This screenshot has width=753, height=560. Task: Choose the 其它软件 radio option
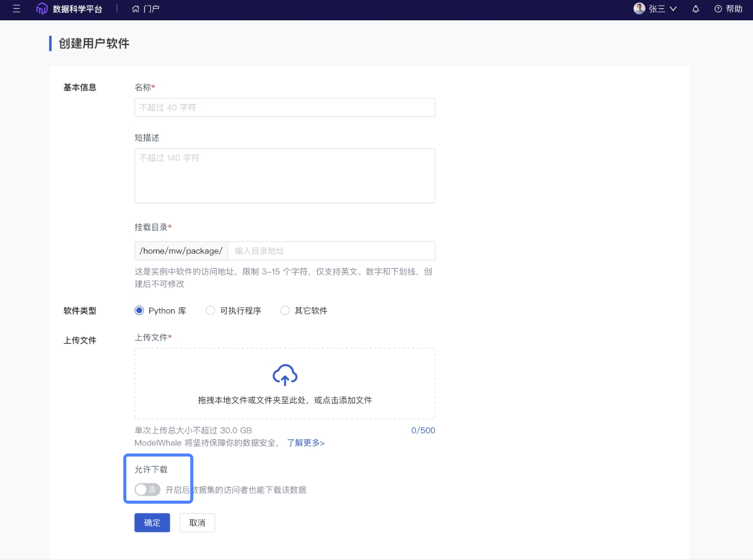285,310
